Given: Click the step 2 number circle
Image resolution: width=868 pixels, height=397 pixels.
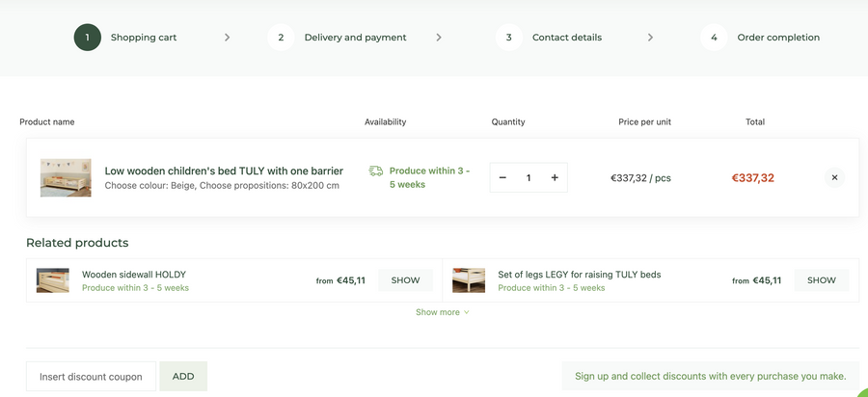Looking at the screenshot, I should [x=281, y=38].
